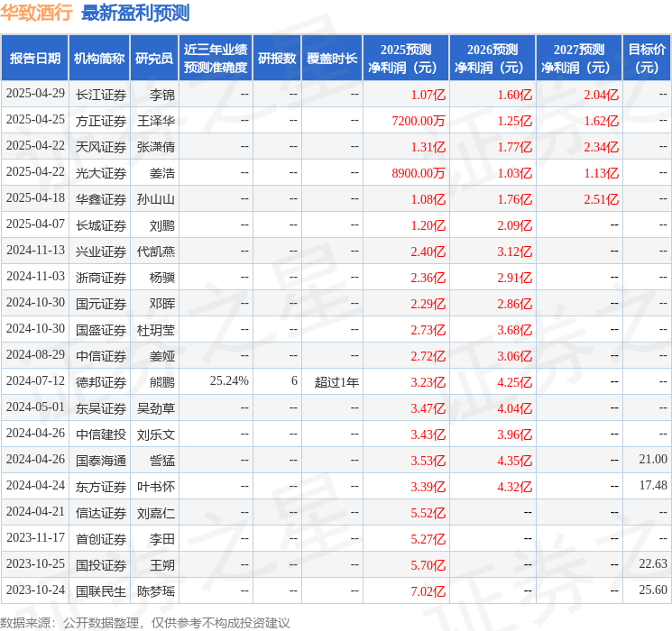
Task: Click the 4.25亿 2026 forecast value
Action: (514, 382)
